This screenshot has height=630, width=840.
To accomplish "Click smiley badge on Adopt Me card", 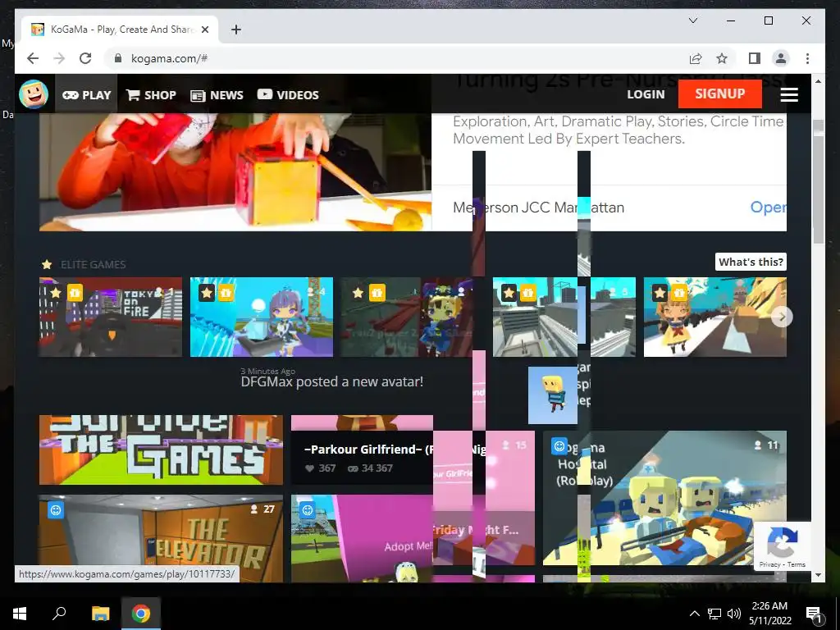I will click(x=308, y=510).
